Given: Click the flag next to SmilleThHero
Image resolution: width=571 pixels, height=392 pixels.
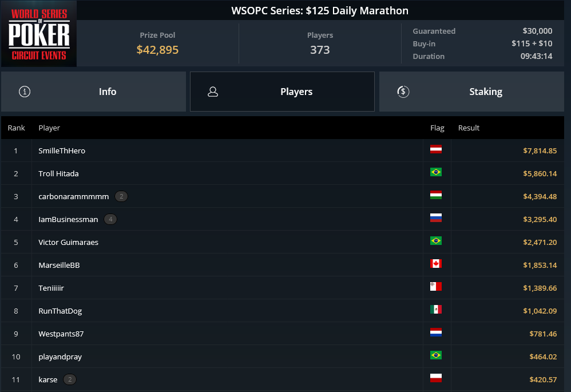Looking at the screenshot, I should point(436,149).
